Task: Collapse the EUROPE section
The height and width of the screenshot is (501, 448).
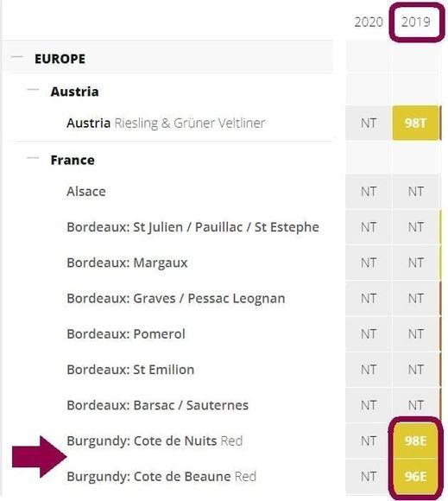Action: [x=16, y=58]
